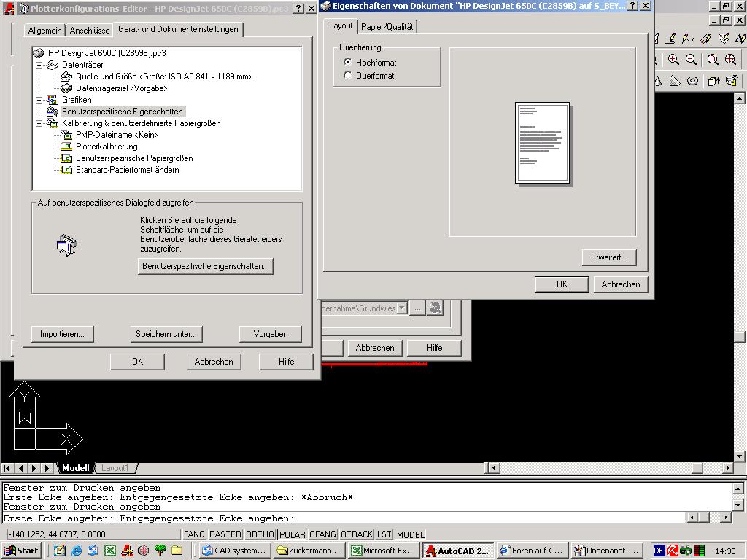Toggle ORTHO mode in status bar
Image resolution: width=747 pixels, height=560 pixels.
pyautogui.click(x=260, y=534)
